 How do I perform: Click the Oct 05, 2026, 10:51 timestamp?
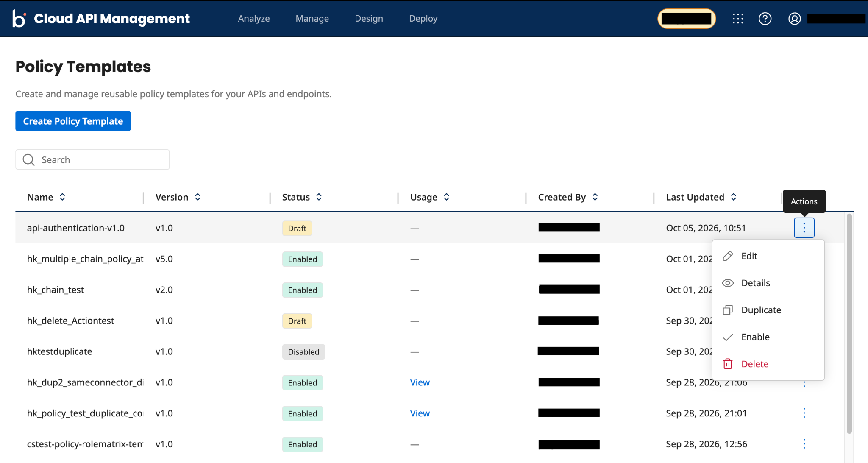[x=706, y=228]
